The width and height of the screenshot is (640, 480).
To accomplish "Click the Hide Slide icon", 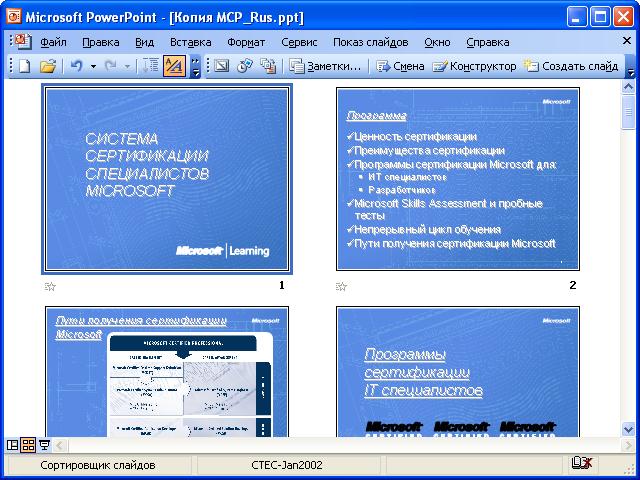I will click(x=222, y=66).
